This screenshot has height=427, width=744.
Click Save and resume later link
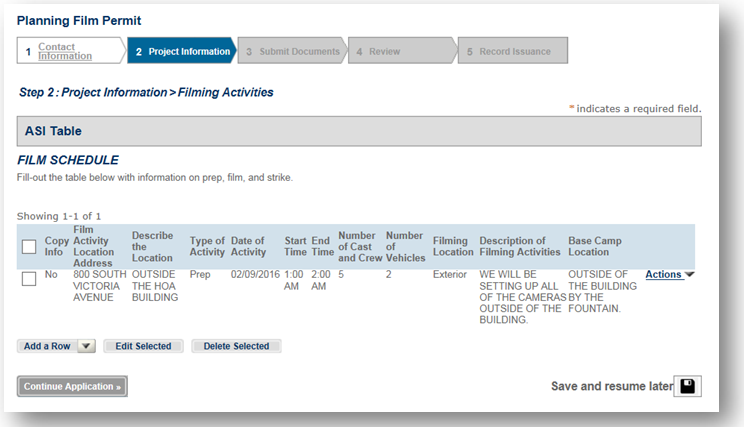[611, 386]
